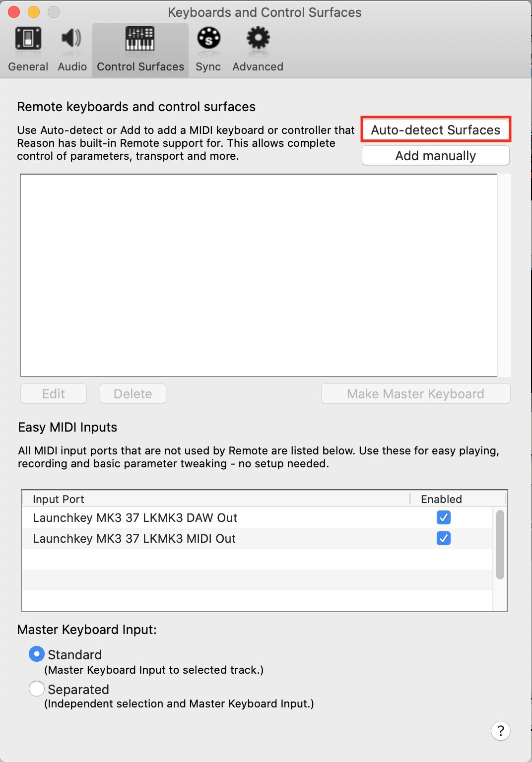
Task: Open the General preferences switch icon
Action: tap(28, 39)
